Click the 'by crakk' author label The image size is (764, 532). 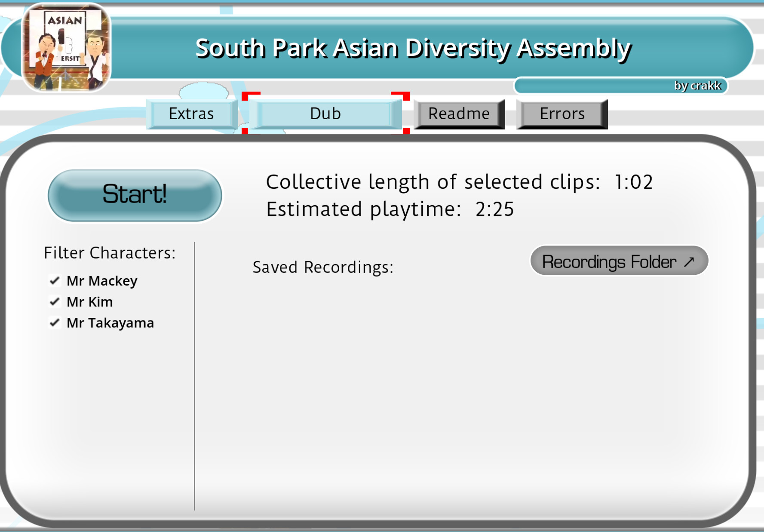[x=697, y=86]
